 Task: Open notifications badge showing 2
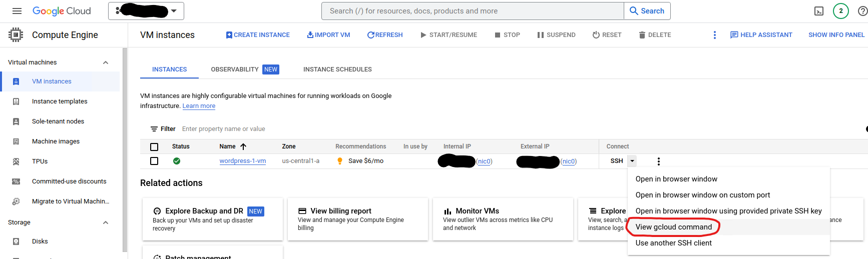(x=841, y=11)
